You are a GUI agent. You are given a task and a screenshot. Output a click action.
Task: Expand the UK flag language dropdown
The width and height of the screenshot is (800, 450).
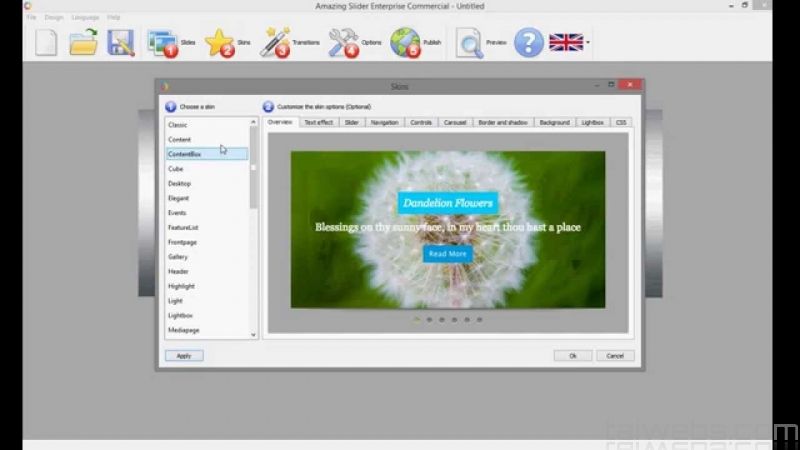589,43
